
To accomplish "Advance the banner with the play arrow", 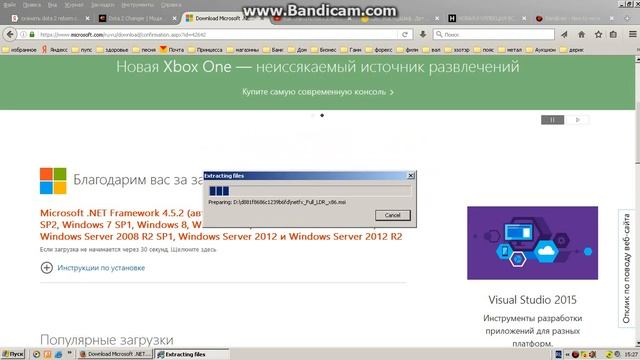I will 577,120.
